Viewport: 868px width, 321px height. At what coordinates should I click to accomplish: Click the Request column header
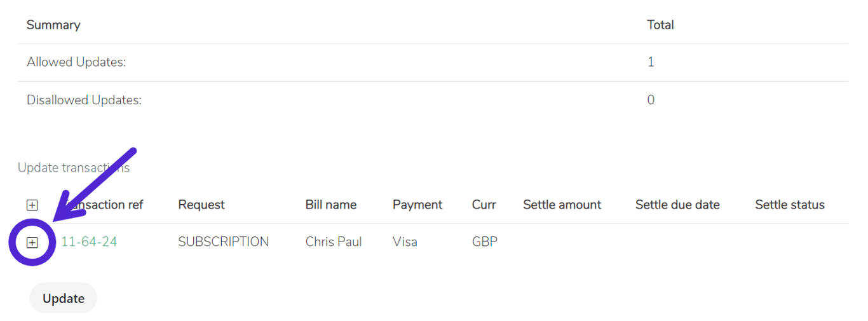click(201, 205)
